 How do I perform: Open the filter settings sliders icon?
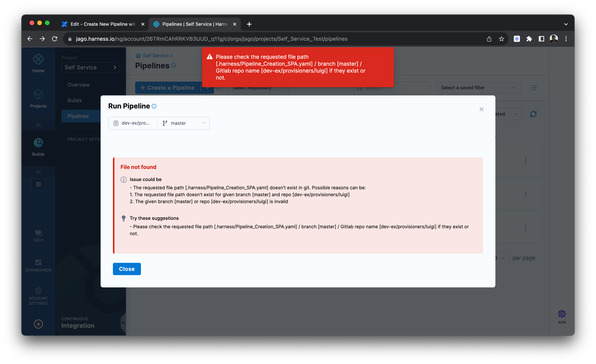(534, 88)
